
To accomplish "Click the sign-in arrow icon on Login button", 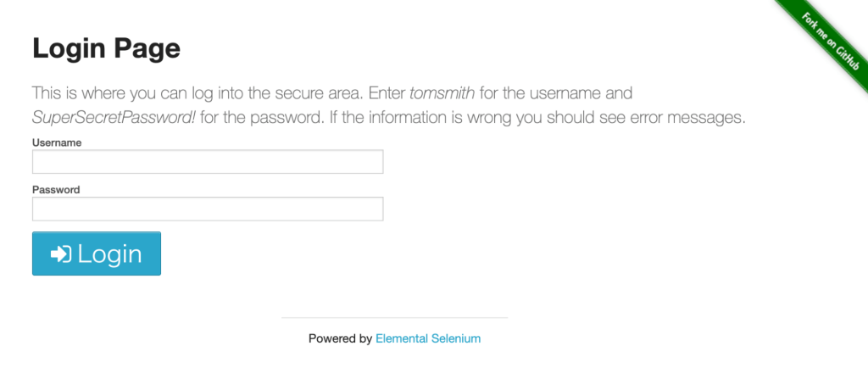I will 60,254.
